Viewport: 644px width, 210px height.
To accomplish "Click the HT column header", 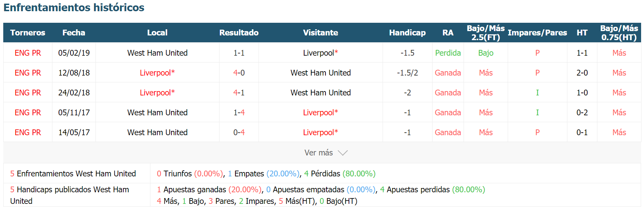I will [x=582, y=33].
